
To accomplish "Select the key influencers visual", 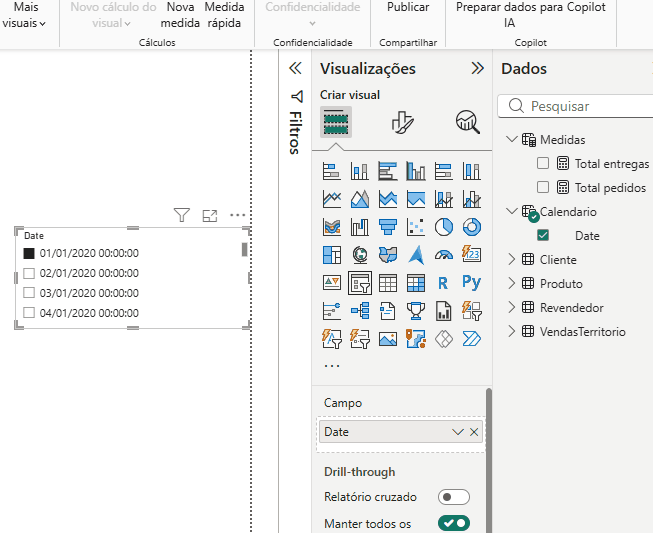I will click(332, 311).
